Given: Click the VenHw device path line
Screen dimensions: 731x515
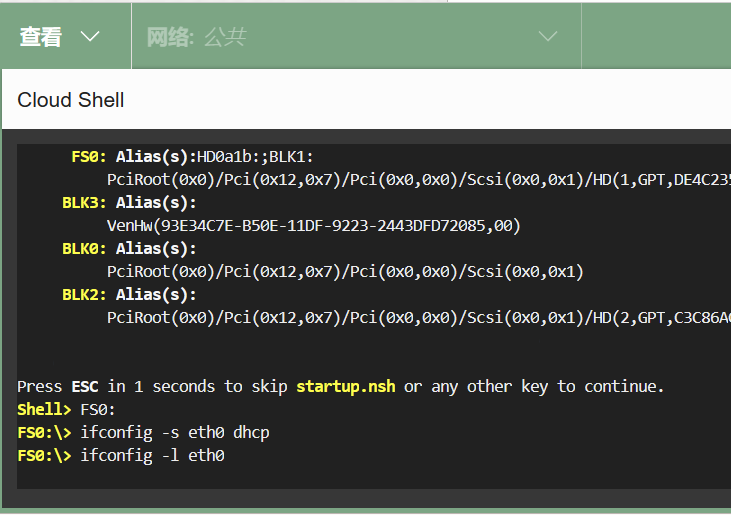Looking at the screenshot, I should [313, 225].
